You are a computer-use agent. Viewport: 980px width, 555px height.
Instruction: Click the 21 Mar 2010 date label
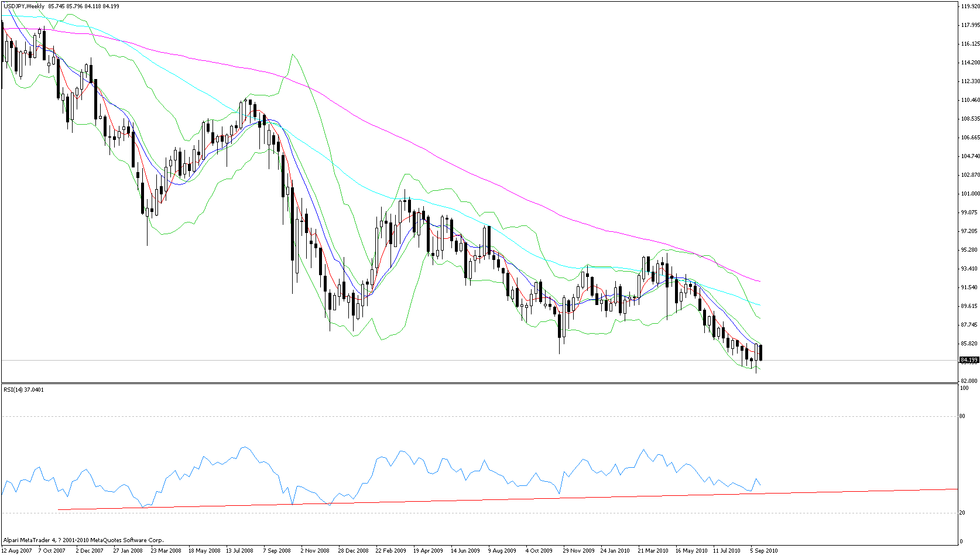653,550
